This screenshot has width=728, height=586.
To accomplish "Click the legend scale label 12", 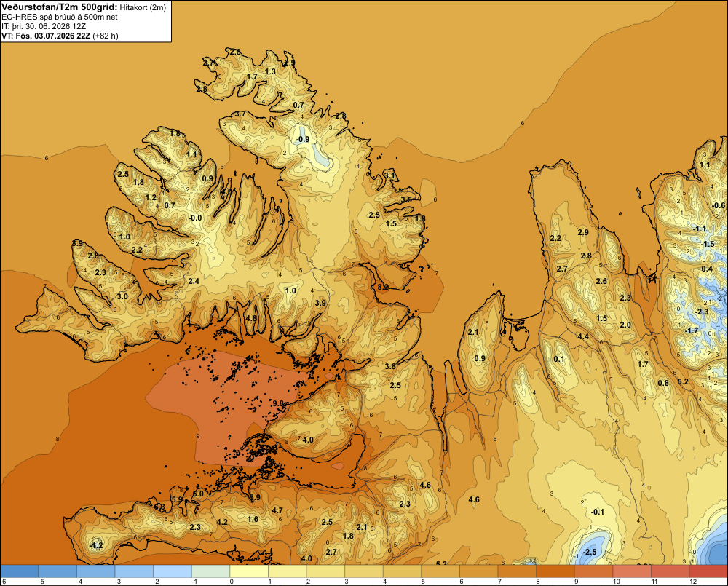I will click(693, 582).
